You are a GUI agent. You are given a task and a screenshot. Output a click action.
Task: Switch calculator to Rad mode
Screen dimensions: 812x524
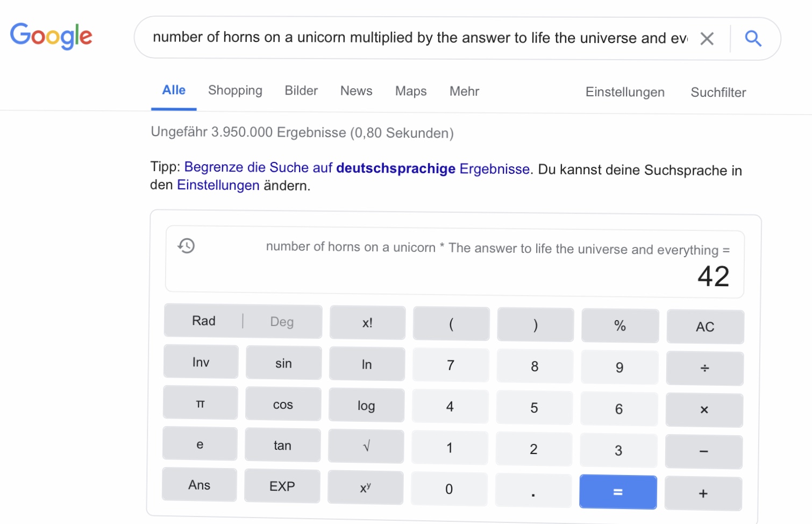click(204, 321)
